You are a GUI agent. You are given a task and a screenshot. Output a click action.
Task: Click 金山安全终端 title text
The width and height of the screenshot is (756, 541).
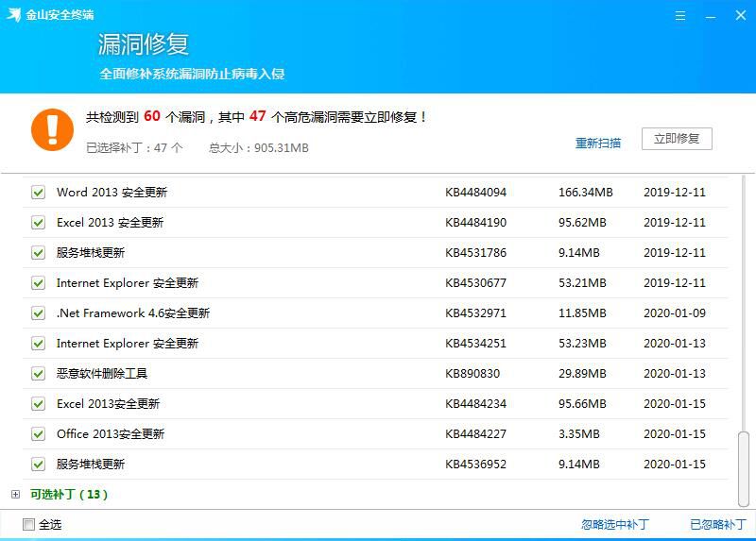(x=60, y=15)
